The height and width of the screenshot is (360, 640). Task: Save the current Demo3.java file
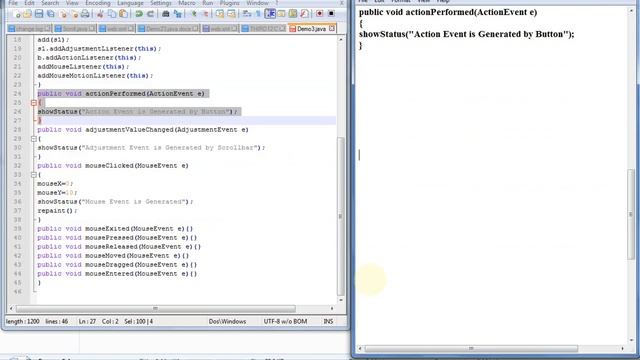point(39,14)
